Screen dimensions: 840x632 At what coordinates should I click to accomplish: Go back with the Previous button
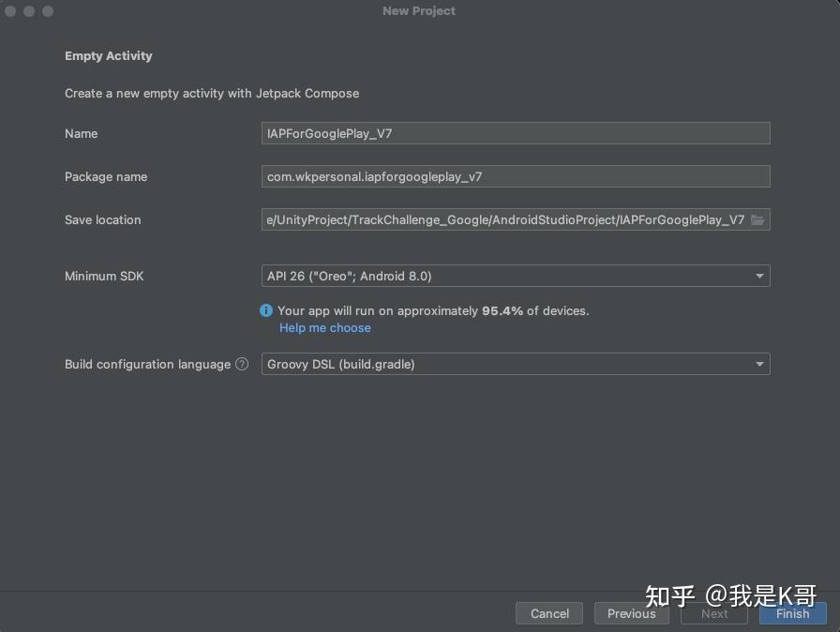631,613
